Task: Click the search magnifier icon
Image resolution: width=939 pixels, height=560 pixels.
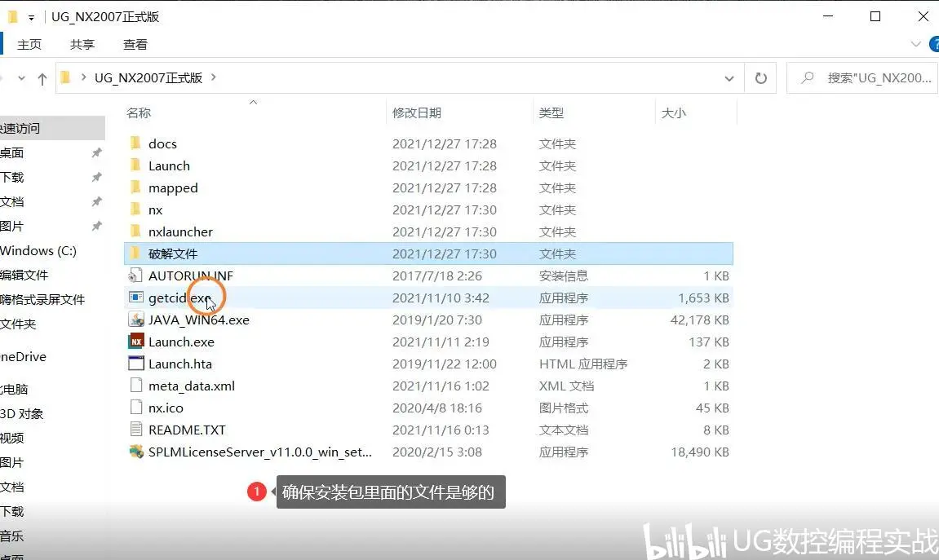Action: click(x=808, y=77)
